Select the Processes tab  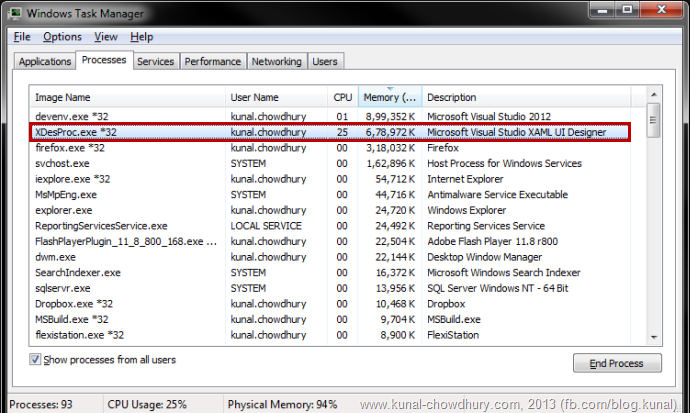pyautogui.click(x=104, y=60)
